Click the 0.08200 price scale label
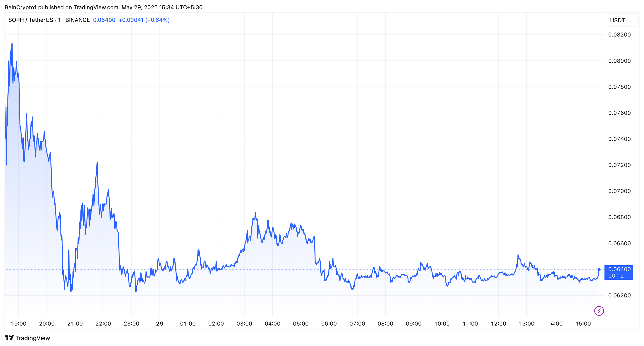644x346 pixels. pyautogui.click(x=619, y=35)
